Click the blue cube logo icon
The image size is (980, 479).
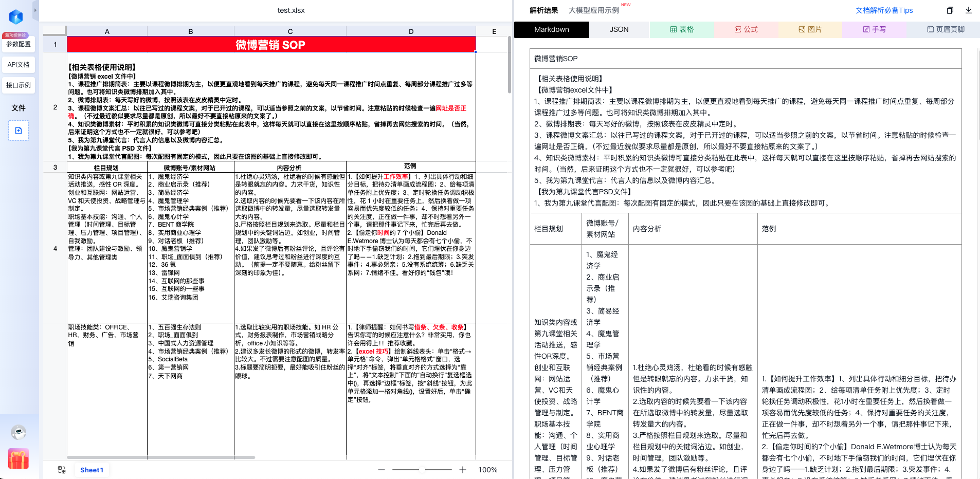[x=16, y=17]
